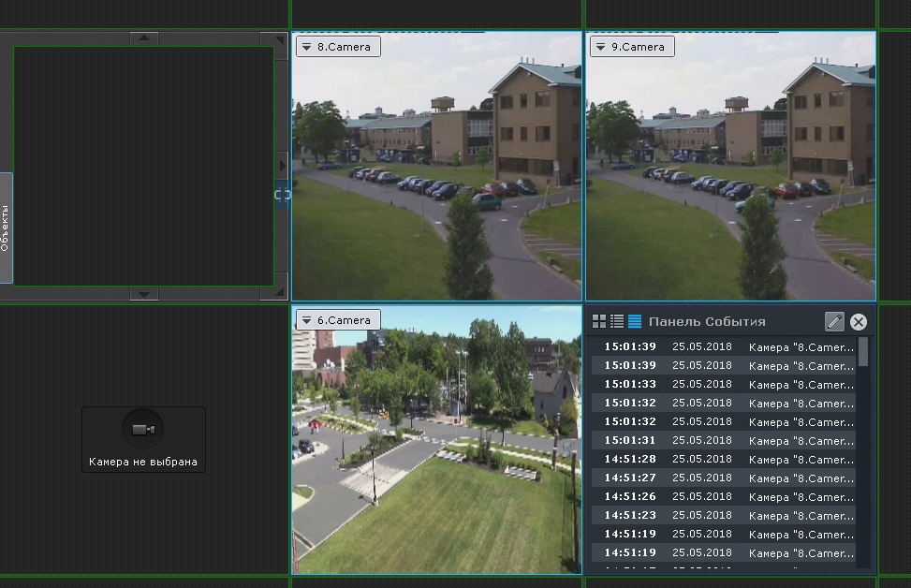Select the 6.Camera video feed
911x588 pixels.
tap(436, 449)
